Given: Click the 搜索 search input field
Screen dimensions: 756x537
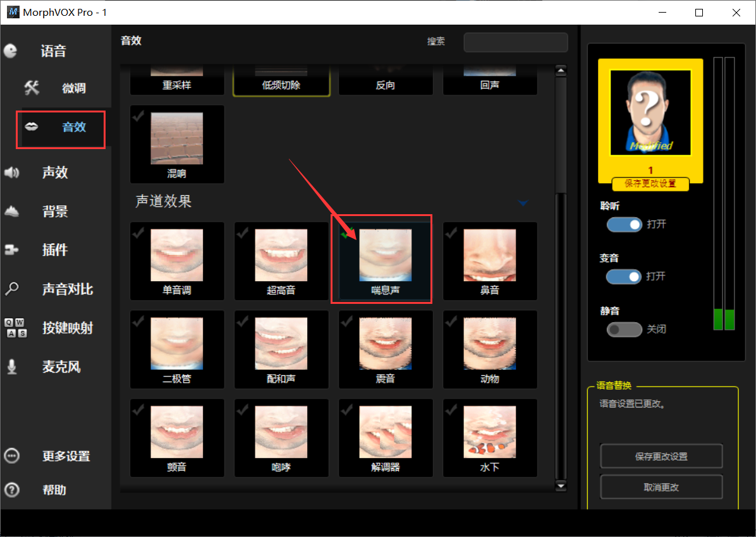Looking at the screenshot, I should tap(515, 42).
